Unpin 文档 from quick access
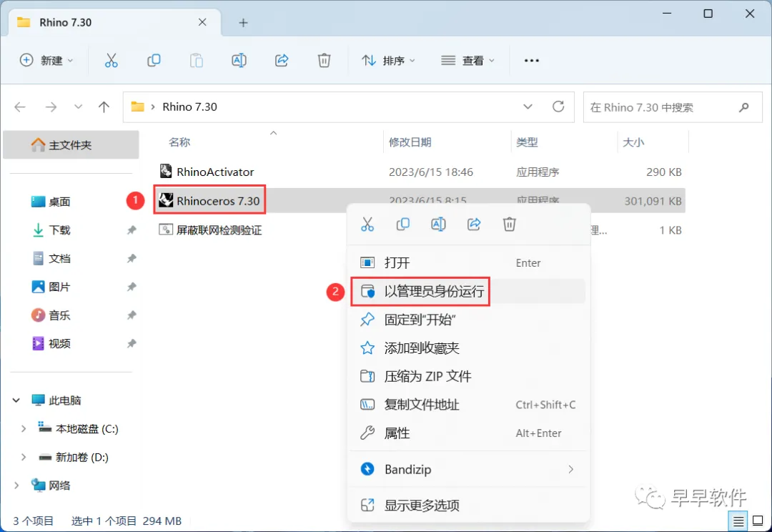Viewport: 772px width, 532px height. [x=132, y=258]
